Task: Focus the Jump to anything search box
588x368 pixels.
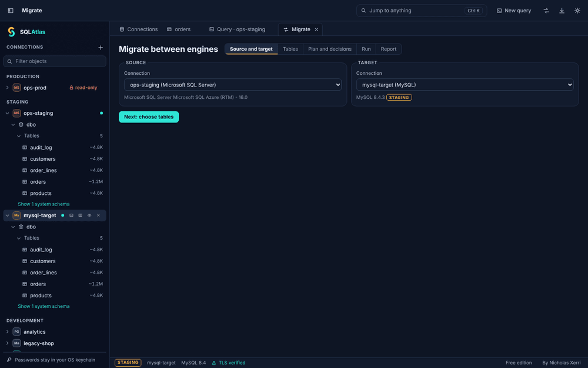Action: 422,11
